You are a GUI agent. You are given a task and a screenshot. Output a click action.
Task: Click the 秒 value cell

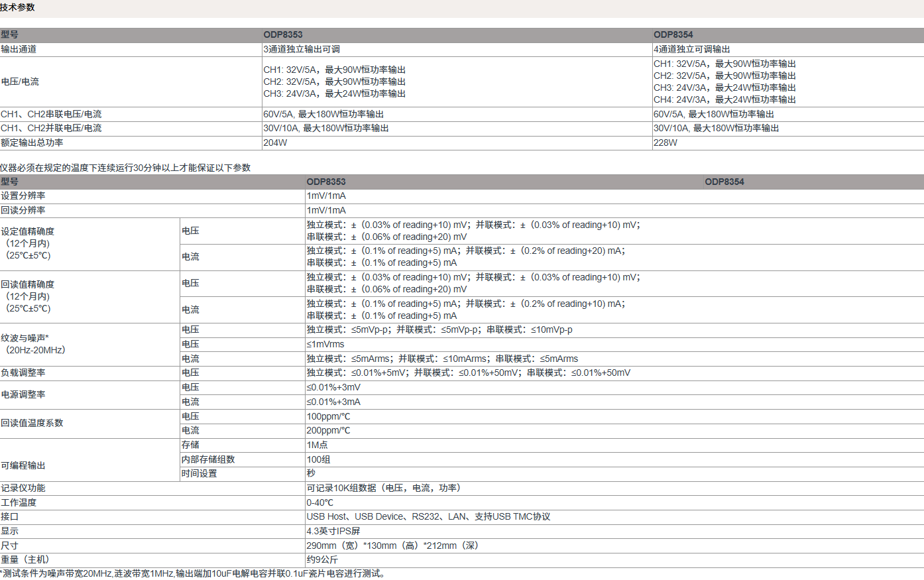tap(311, 473)
